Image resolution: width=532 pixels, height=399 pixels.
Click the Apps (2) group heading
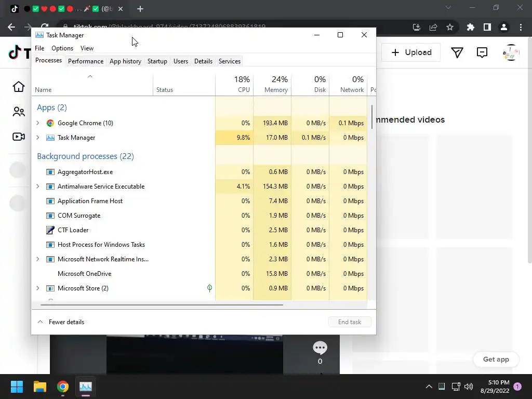coord(52,108)
